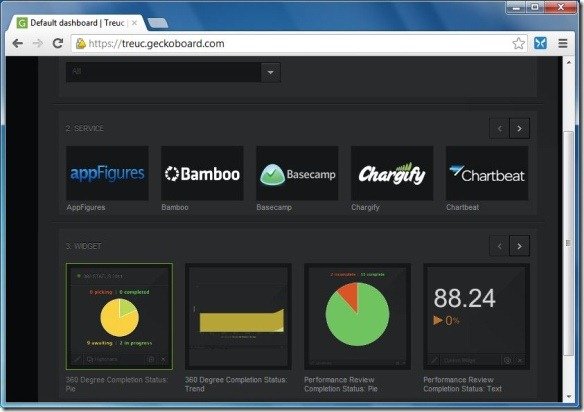Go to next services page arrow

click(x=520, y=129)
